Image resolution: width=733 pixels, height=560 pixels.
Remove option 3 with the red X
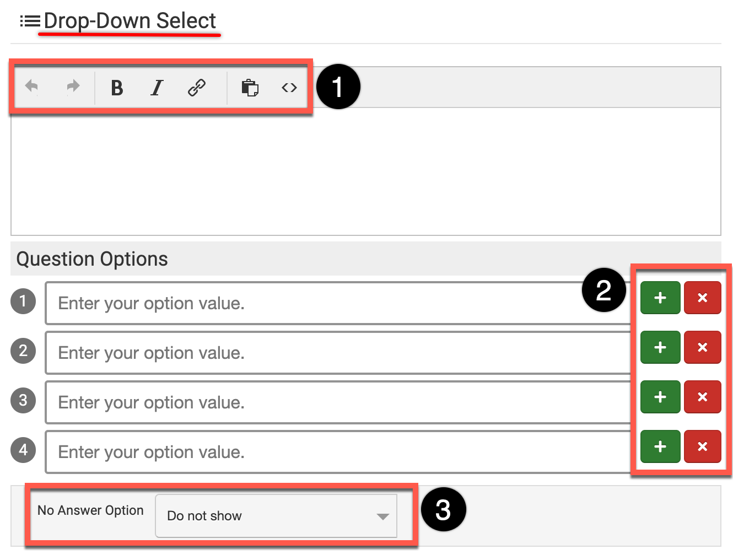coord(702,397)
